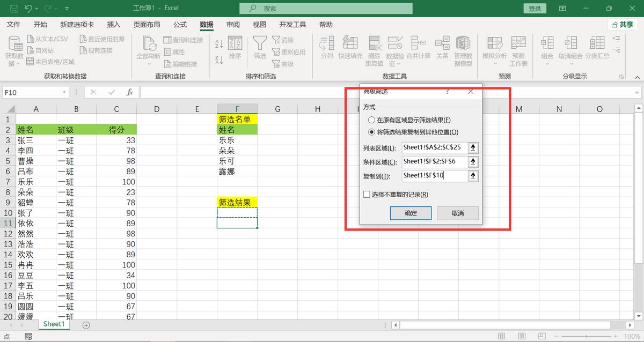
Task: Expand the Name Box dropdown arrow
Action: (64, 92)
